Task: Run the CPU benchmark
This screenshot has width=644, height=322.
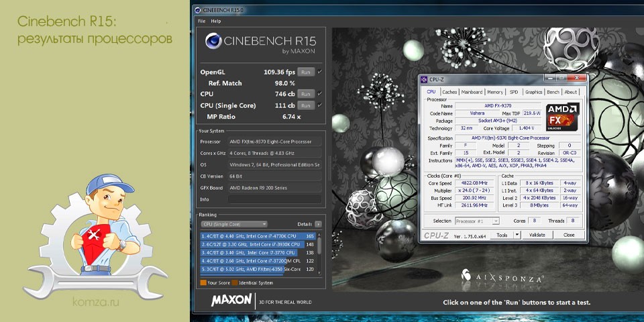Action: pos(306,94)
